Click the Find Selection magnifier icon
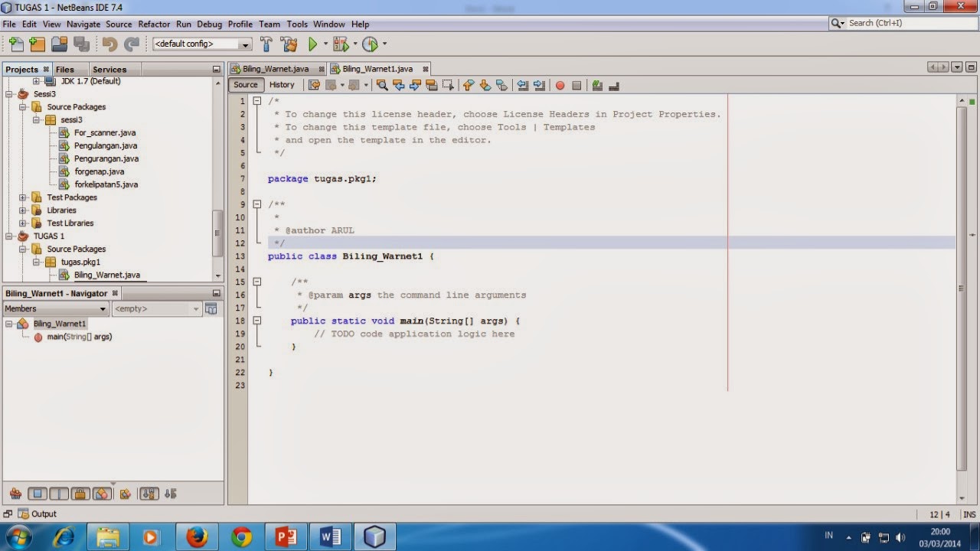980x551 pixels. tap(383, 85)
